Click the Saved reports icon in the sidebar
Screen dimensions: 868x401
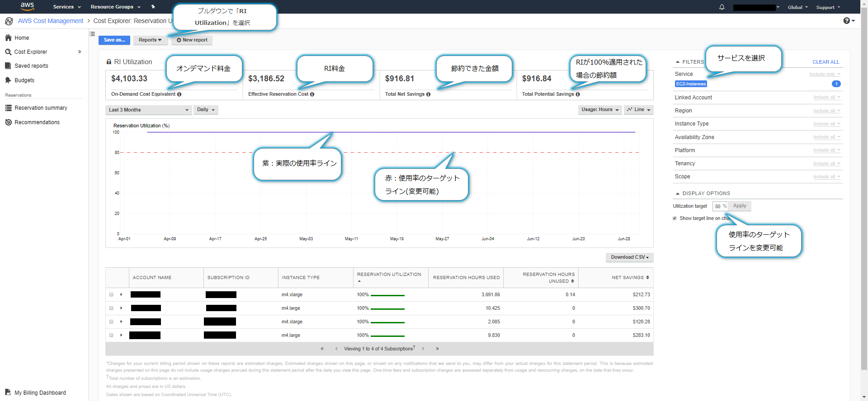coord(8,66)
